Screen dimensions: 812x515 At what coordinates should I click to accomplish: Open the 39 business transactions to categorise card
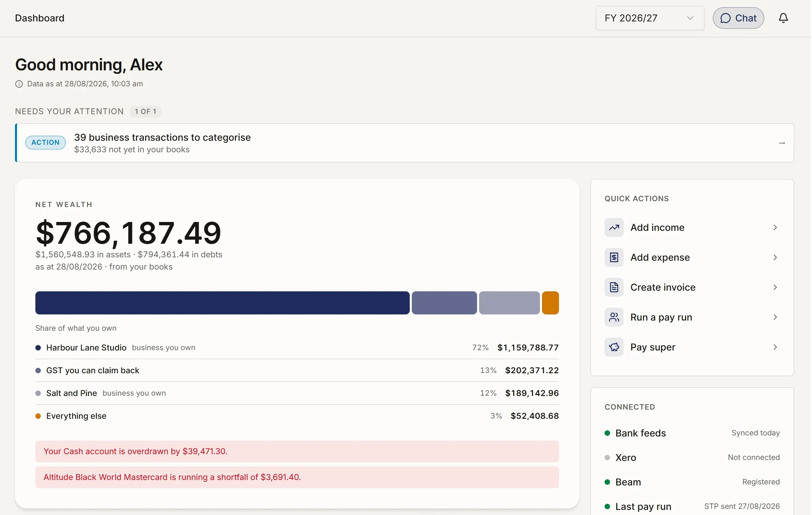coord(405,143)
